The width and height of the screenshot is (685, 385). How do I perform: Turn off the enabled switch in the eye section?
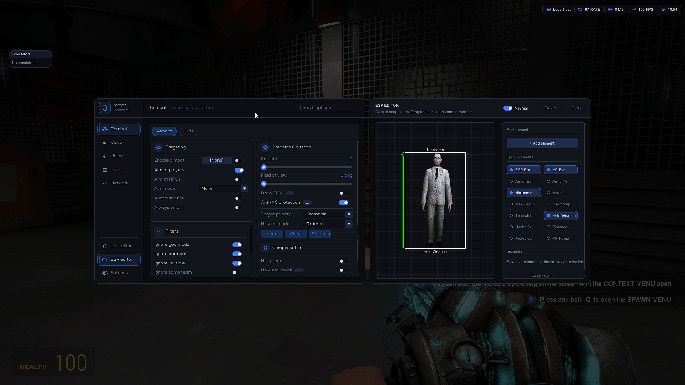click(x=239, y=170)
